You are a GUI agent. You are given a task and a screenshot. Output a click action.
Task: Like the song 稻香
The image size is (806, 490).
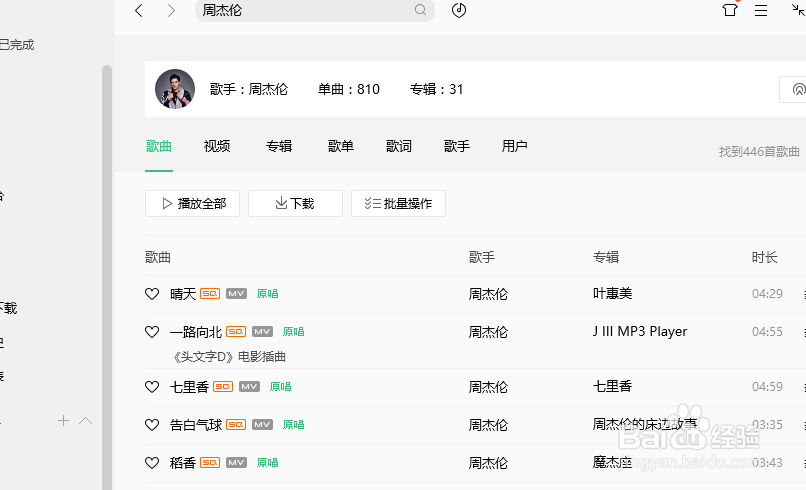(x=152, y=463)
